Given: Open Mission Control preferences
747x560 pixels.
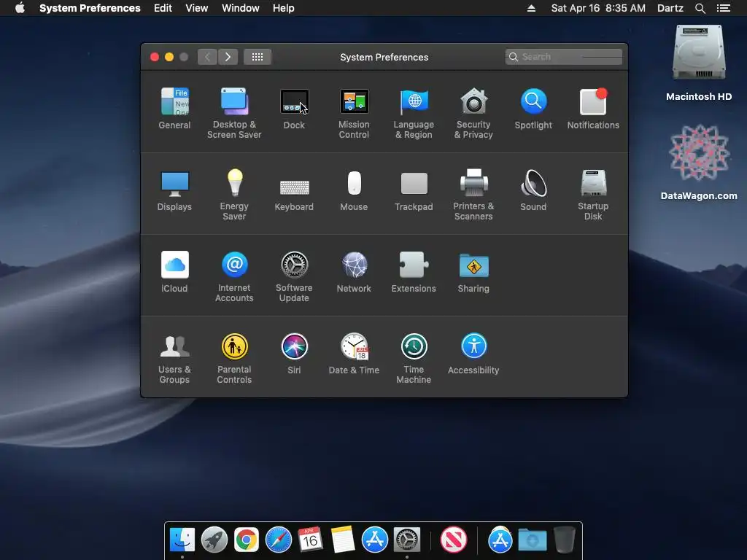Looking at the screenshot, I should (354, 113).
